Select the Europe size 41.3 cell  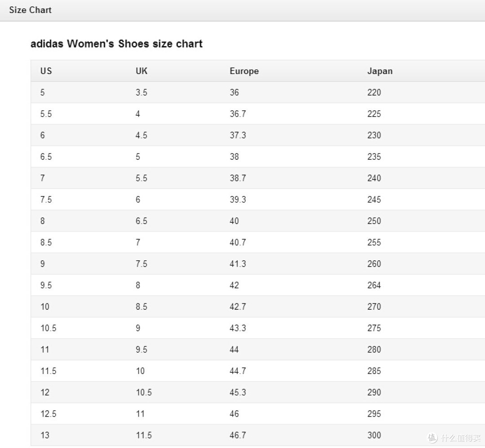coord(238,264)
